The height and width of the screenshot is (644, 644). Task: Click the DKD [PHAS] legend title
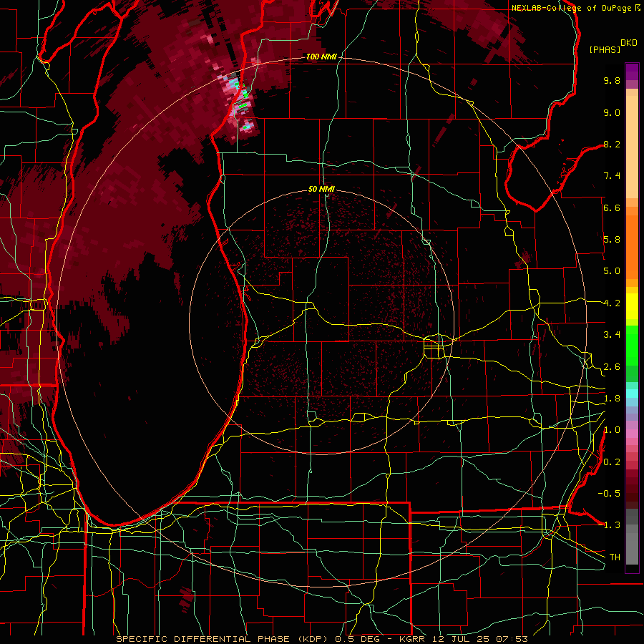click(x=613, y=47)
